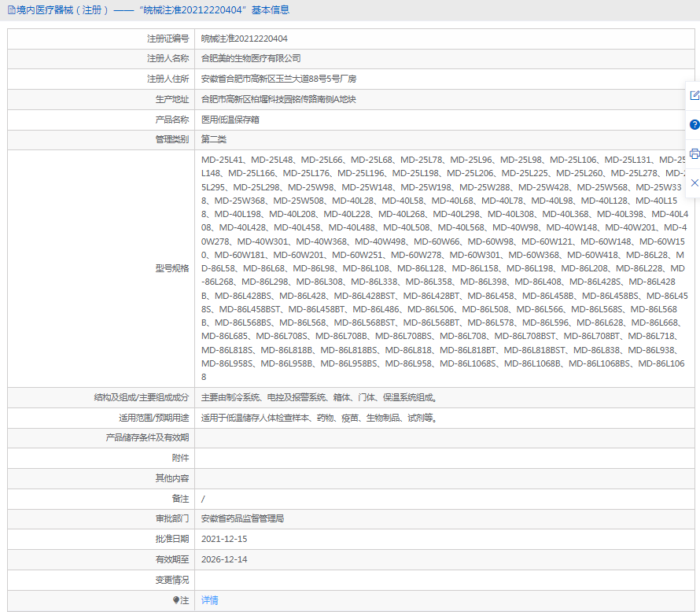Click the 适用范围/预期用途 label
Image resolution: width=700 pixels, height=612 pixels.
(153, 418)
